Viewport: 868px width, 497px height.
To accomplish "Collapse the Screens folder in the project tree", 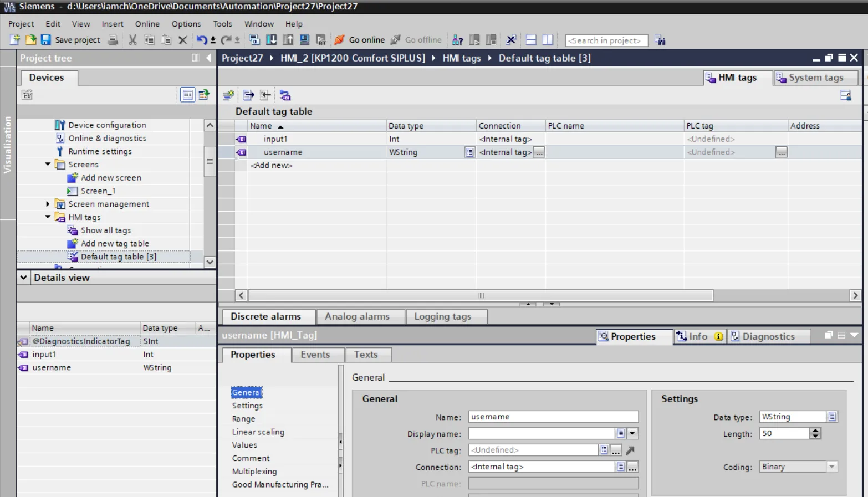I will click(x=48, y=165).
